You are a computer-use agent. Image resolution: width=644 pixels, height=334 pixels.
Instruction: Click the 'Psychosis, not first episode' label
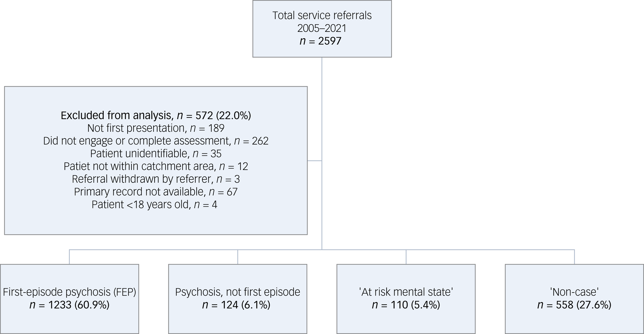[237, 292]
